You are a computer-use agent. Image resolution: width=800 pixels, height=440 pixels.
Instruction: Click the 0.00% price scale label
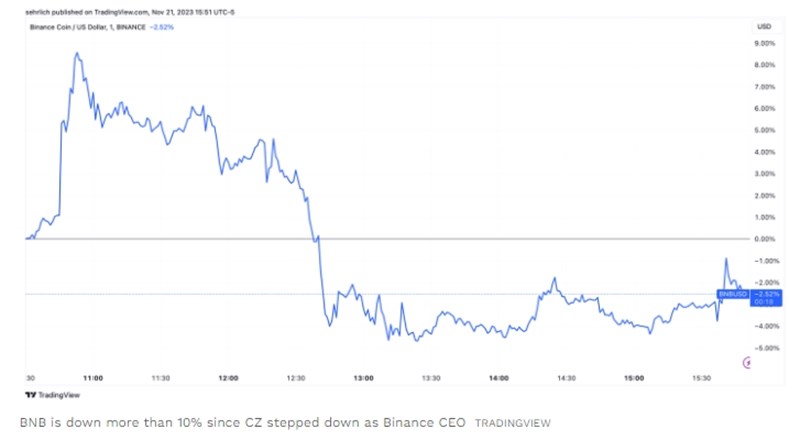pos(764,239)
